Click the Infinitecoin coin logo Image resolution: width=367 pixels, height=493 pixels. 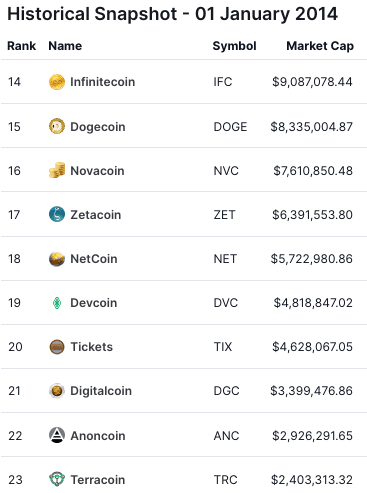(57, 82)
